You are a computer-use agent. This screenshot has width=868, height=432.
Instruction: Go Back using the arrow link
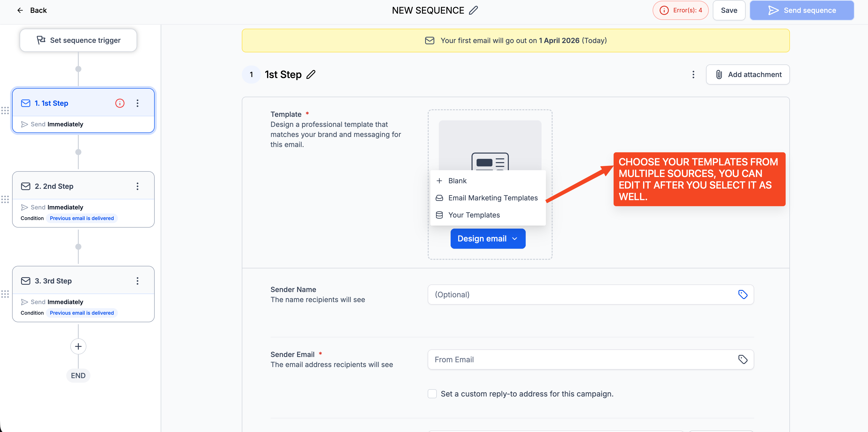(32, 10)
